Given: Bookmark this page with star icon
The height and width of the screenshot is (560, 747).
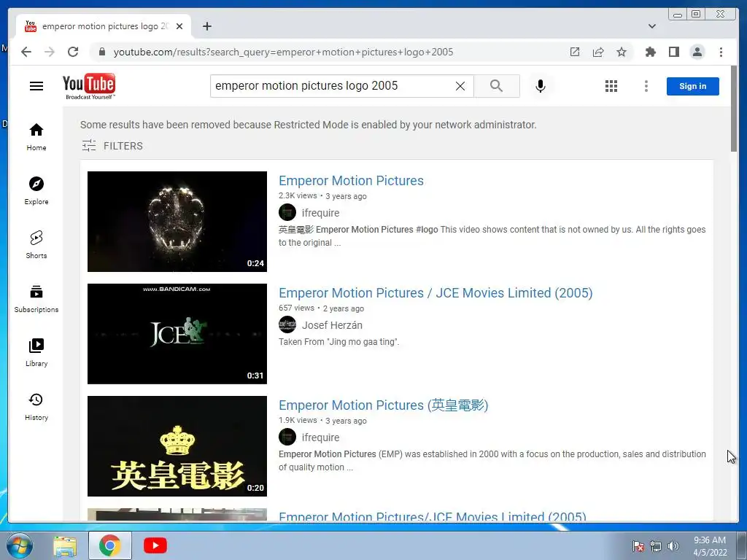Looking at the screenshot, I should tap(622, 52).
